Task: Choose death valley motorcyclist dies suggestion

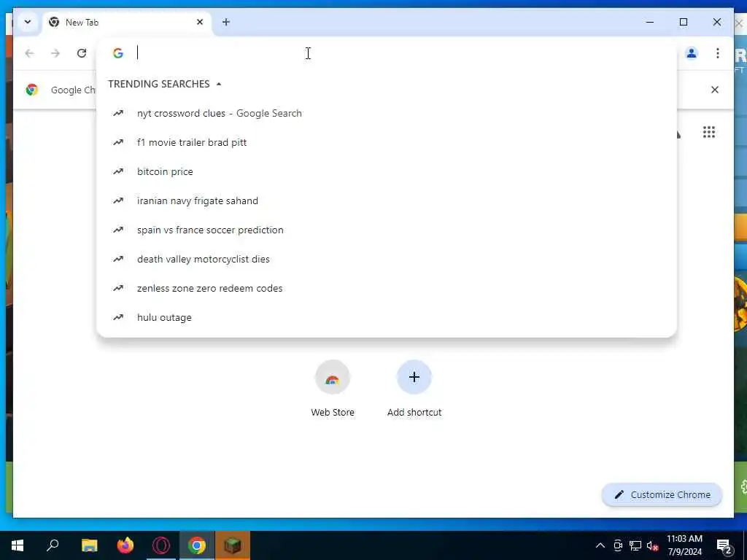Action: coord(387,259)
